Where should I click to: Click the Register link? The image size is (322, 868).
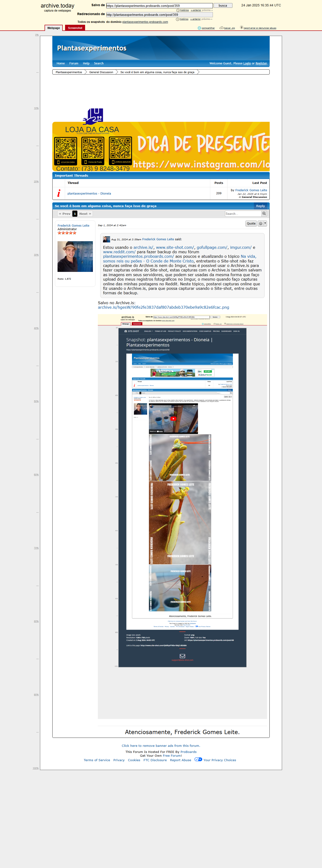(261, 63)
